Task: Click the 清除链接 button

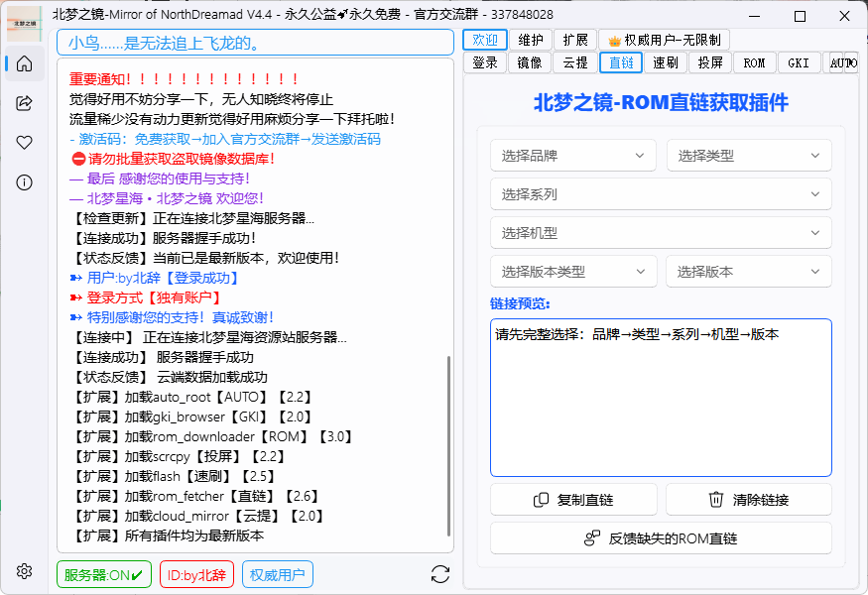Action: (x=749, y=500)
